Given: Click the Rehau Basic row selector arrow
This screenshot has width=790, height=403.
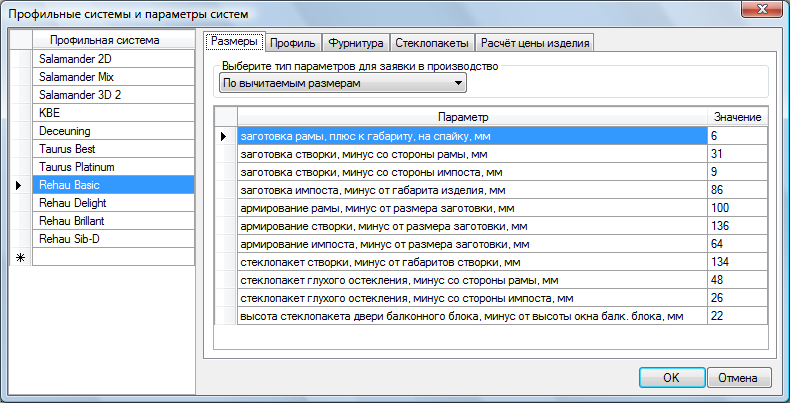Looking at the screenshot, I should click(x=19, y=185).
